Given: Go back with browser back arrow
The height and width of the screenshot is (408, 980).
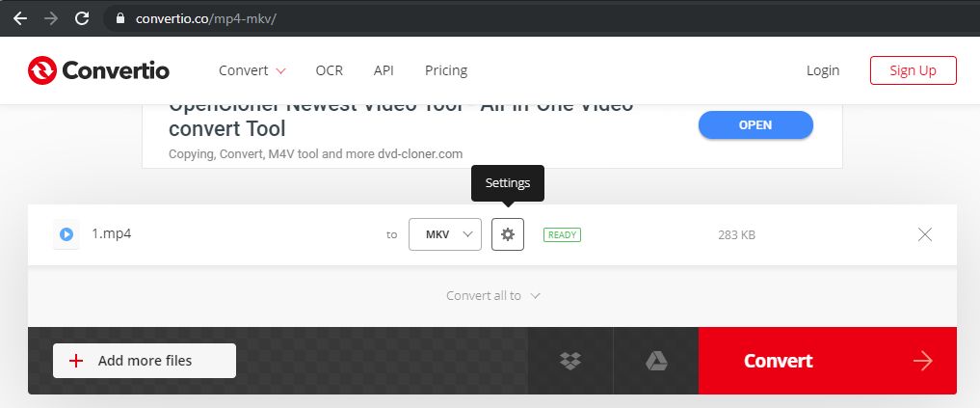Looking at the screenshot, I should (x=20, y=18).
